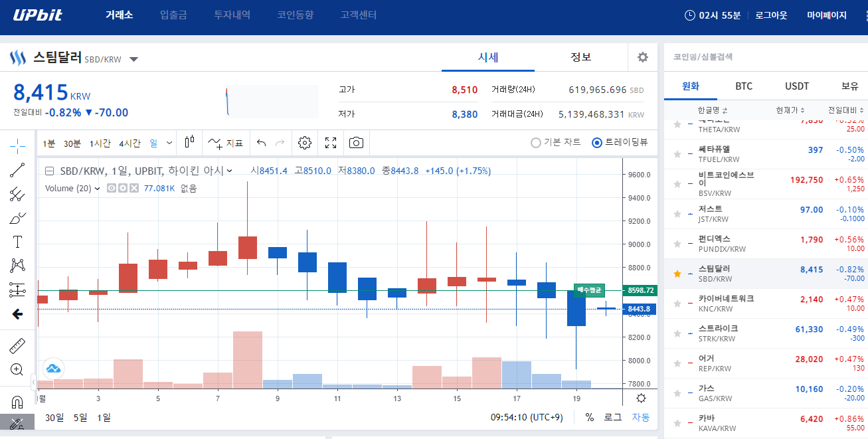Open the settings gear beside 정보 tab

[x=643, y=57]
